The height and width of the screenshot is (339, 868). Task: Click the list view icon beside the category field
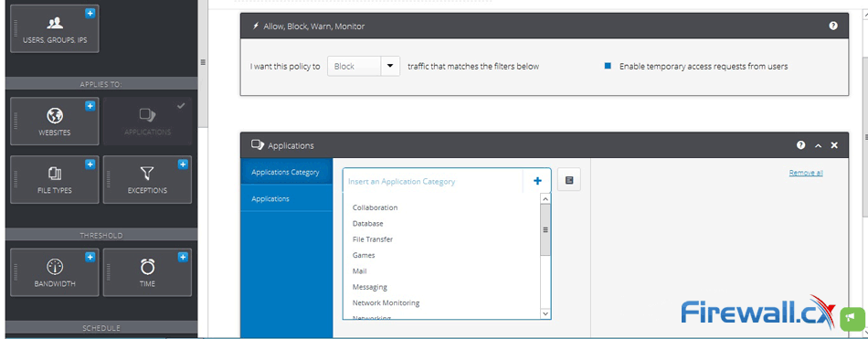pos(569,180)
